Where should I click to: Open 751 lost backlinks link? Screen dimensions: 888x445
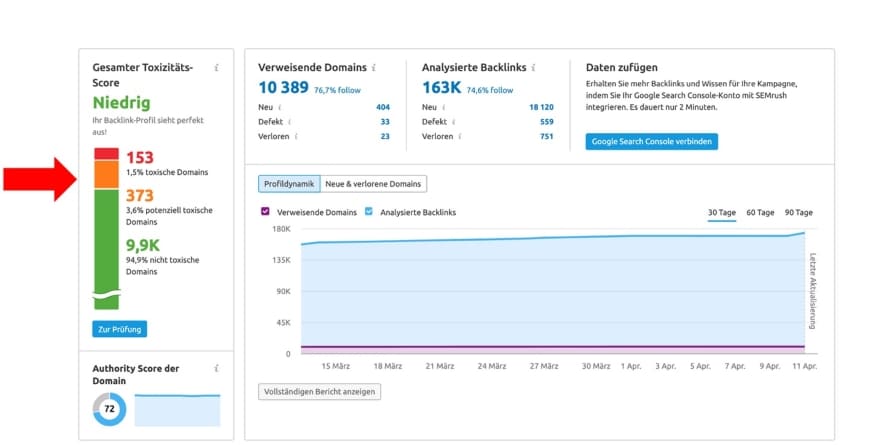point(547,136)
